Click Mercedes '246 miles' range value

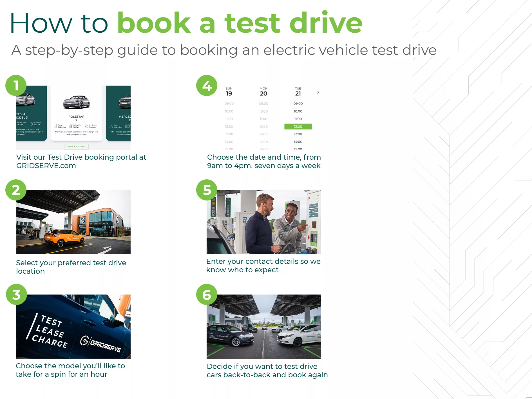point(117,127)
